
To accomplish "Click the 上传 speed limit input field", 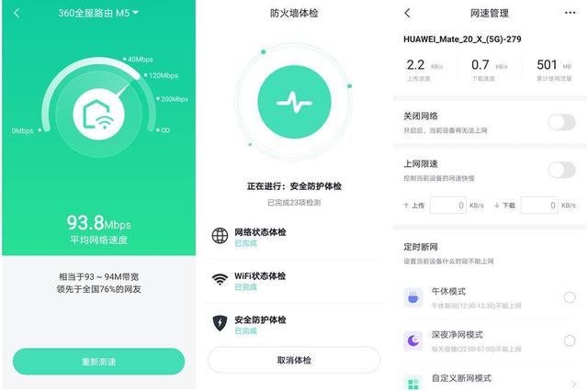I will coord(448,206).
